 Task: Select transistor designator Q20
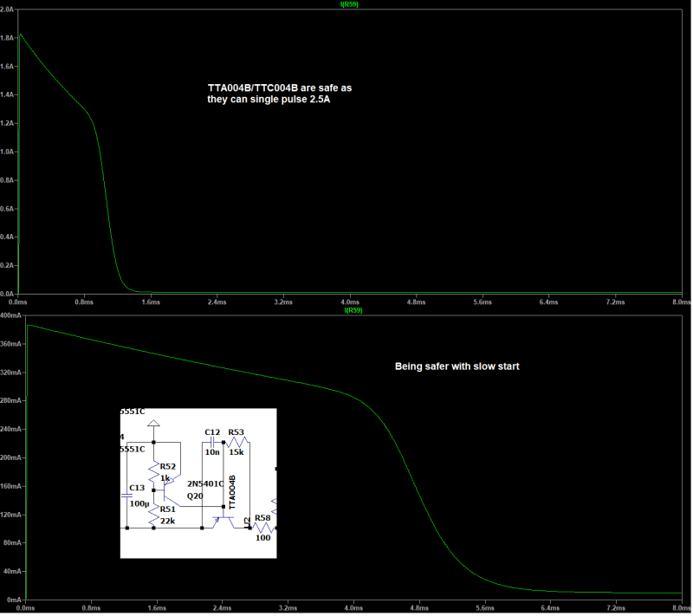(195, 496)
